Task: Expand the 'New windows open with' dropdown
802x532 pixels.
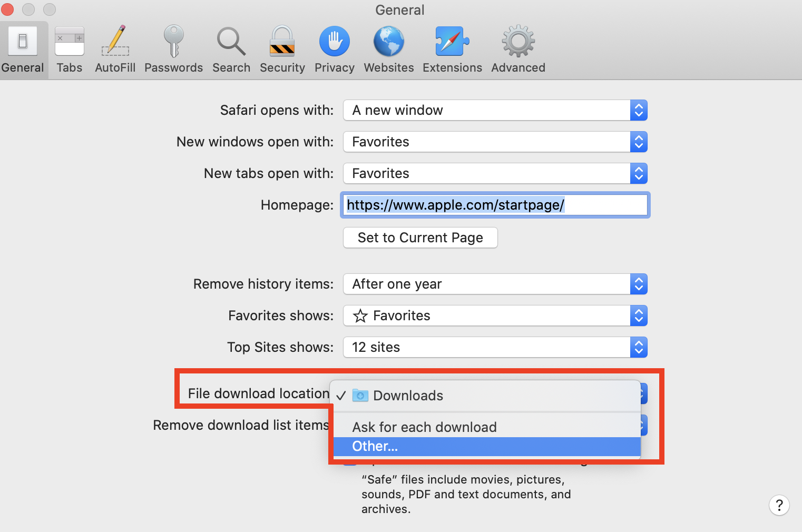Action: click(495, 142)
